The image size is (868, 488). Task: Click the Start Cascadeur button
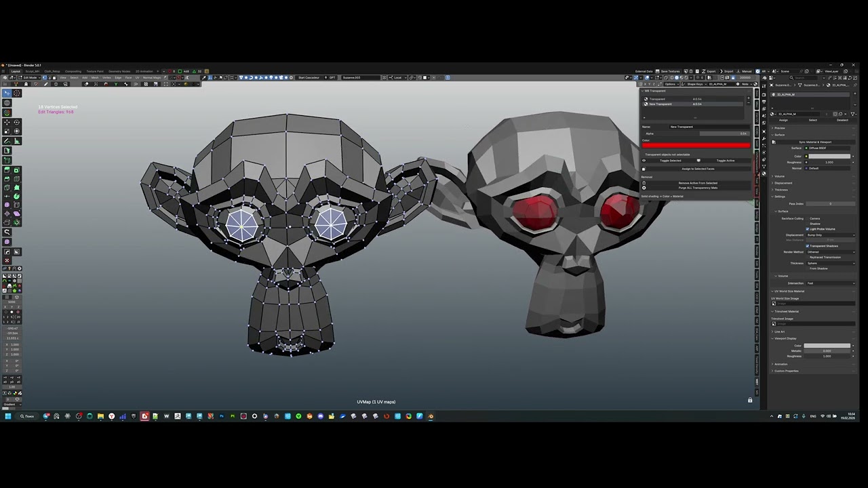tap(307, 77)
